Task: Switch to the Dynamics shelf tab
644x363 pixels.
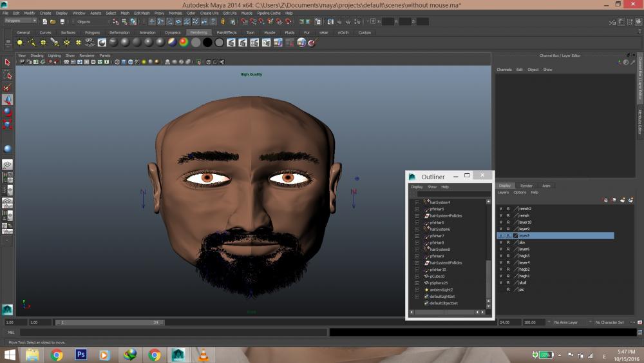Action: (x=173, y=32)
